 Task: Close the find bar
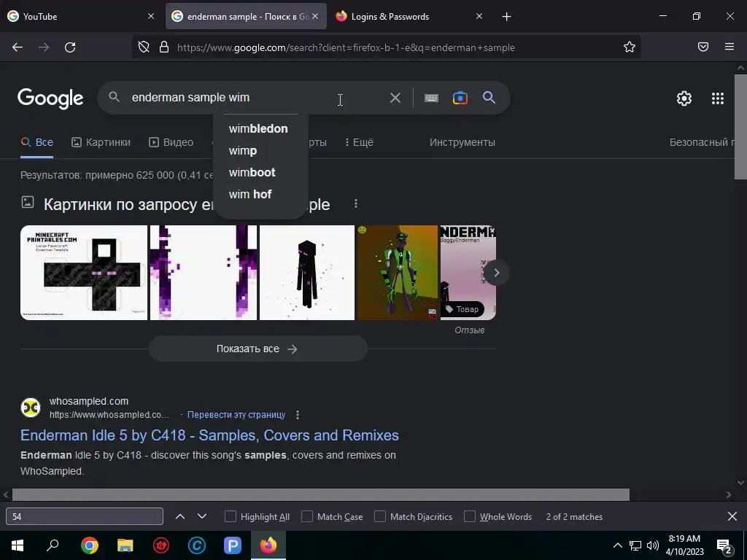pyautogui.click(x=732, y=516)
